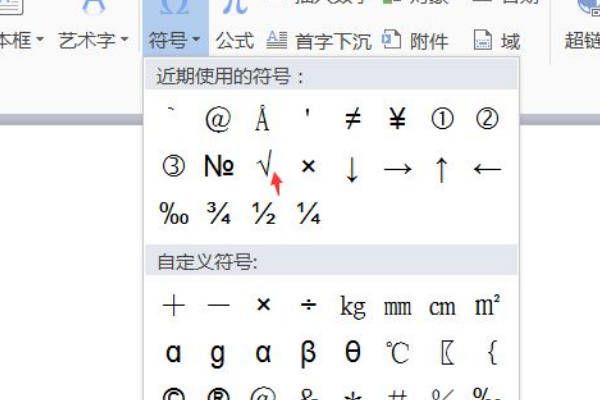600x400 pixels.
Task: Insert the 〖 bracket custom symbol
Action: coord(447,352)
